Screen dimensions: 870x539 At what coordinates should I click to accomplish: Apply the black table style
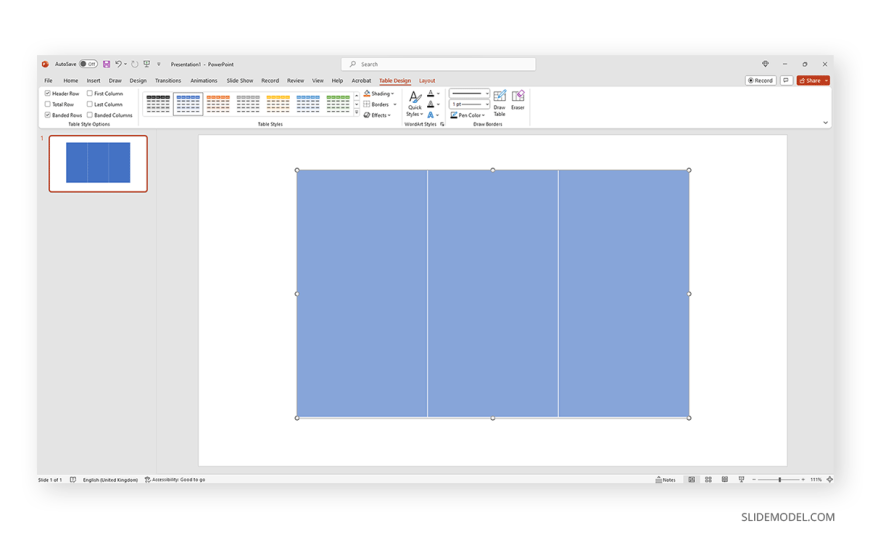click(158, 104)
